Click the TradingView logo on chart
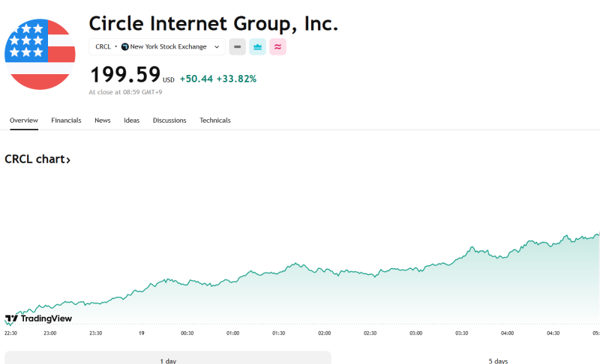Image resolution: width=600 pixels, height=364 pixels. [38, 318]
